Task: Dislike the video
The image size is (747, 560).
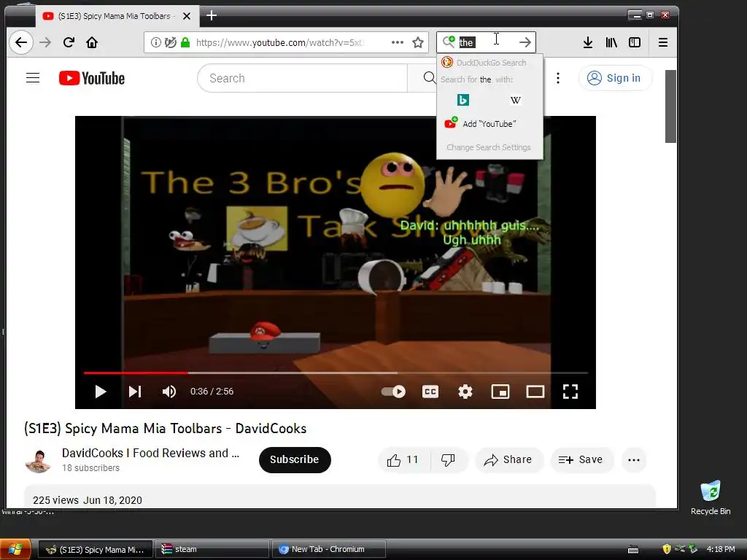Action: 449,460
